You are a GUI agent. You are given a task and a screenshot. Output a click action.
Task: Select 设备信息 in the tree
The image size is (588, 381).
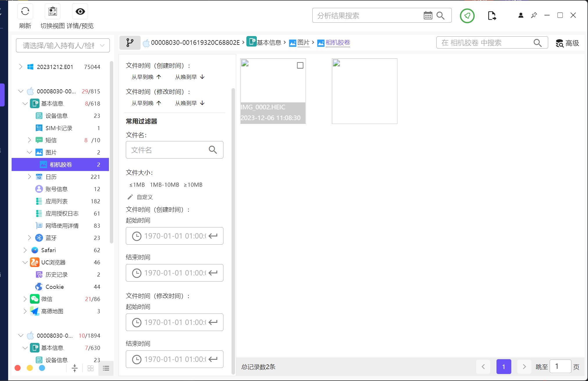coord(56,116)
